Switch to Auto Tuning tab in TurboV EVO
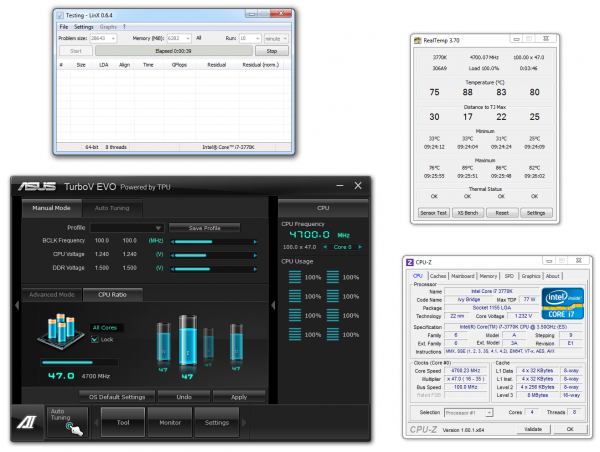Viewport: 600px width, 452px height. (112, 208)
